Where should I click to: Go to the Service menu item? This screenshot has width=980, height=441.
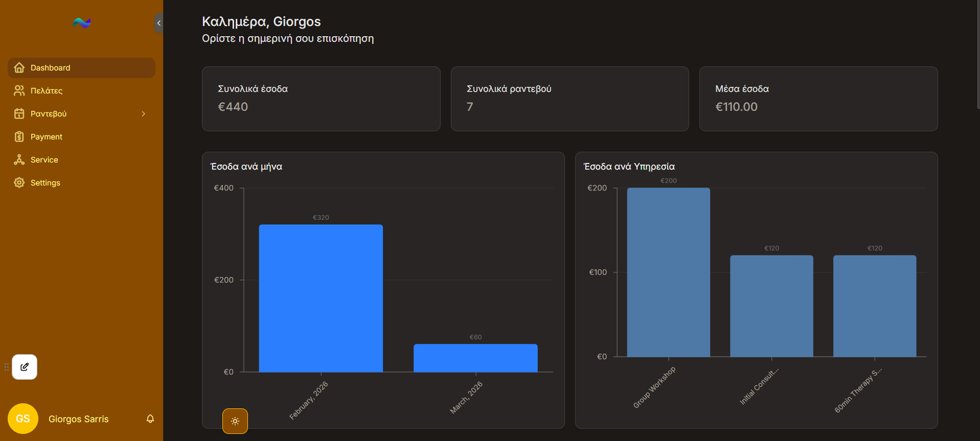pos(44,160)
